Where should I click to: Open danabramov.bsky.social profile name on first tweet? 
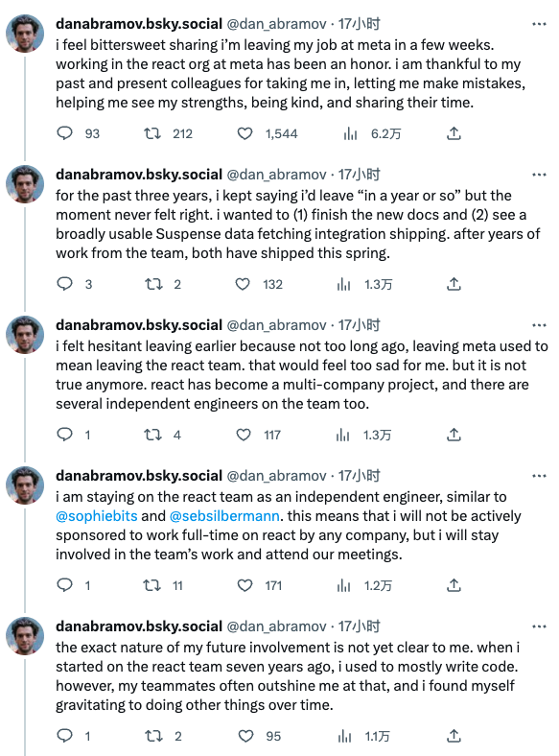click(x=139, y=24)
